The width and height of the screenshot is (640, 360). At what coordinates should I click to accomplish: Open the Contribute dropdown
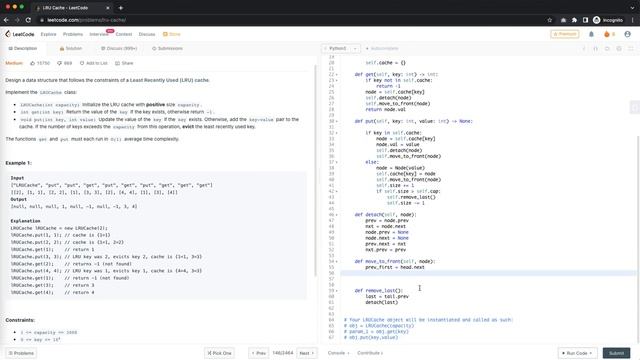click(370, 353)
